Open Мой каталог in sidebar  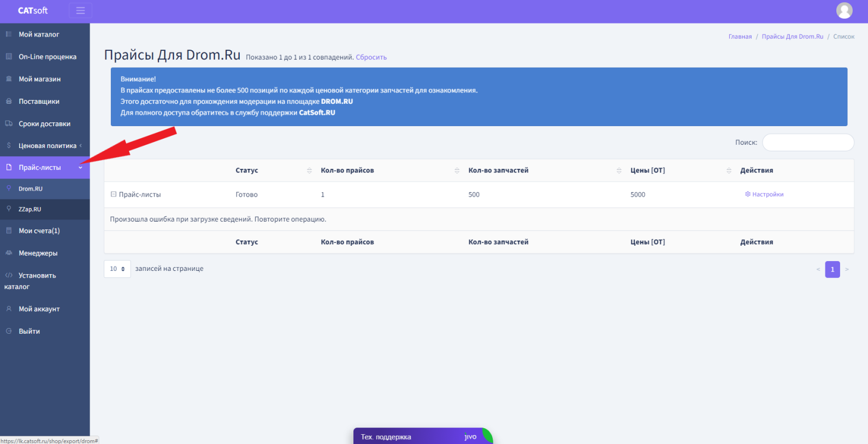pos(39,34)
